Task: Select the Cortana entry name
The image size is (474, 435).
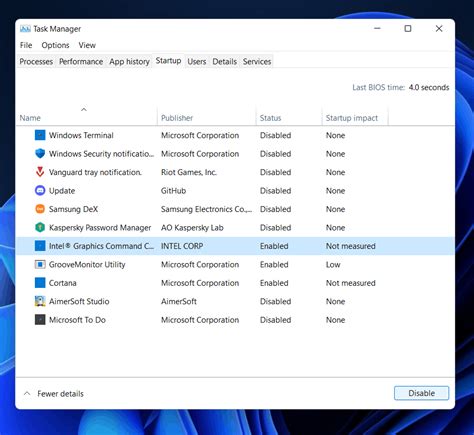Action: click(x=63, y=283)
